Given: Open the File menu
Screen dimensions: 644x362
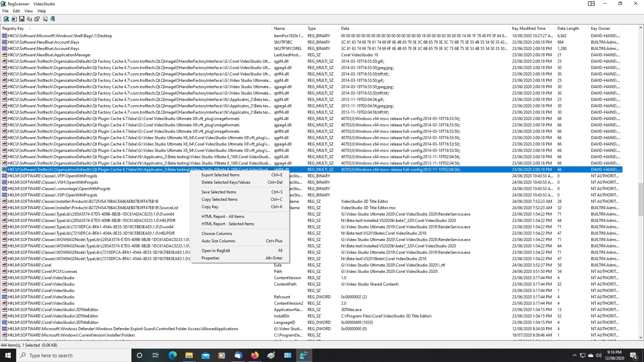Looking at the screenshot, I should (5, 11).
